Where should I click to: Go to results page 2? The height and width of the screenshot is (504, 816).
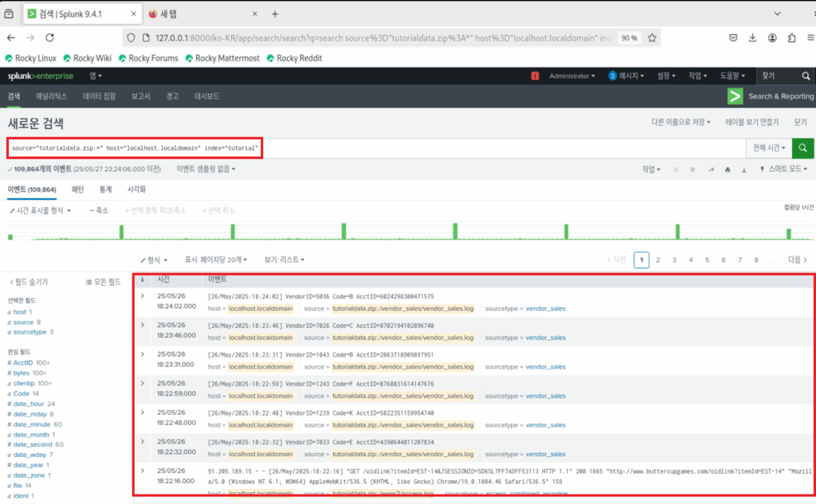pos(657,260)
